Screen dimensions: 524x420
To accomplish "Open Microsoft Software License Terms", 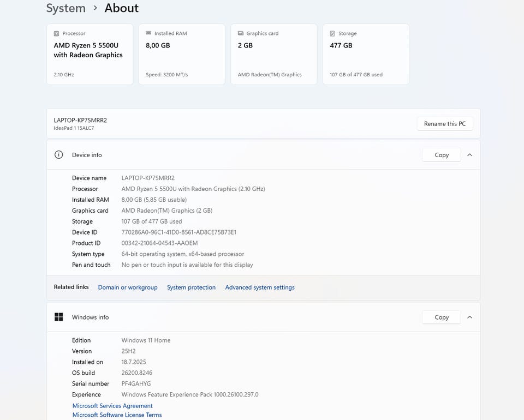I will click(117, 415).
